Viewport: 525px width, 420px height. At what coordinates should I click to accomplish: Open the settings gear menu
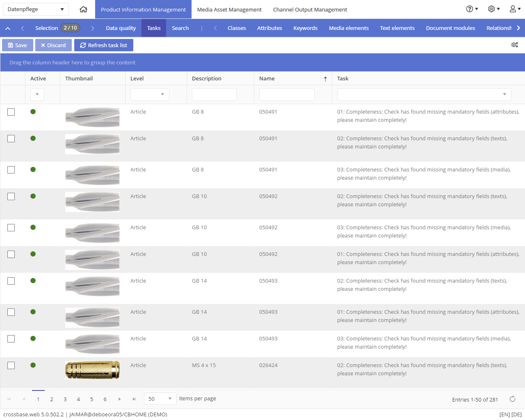click(x=494, y=9)
